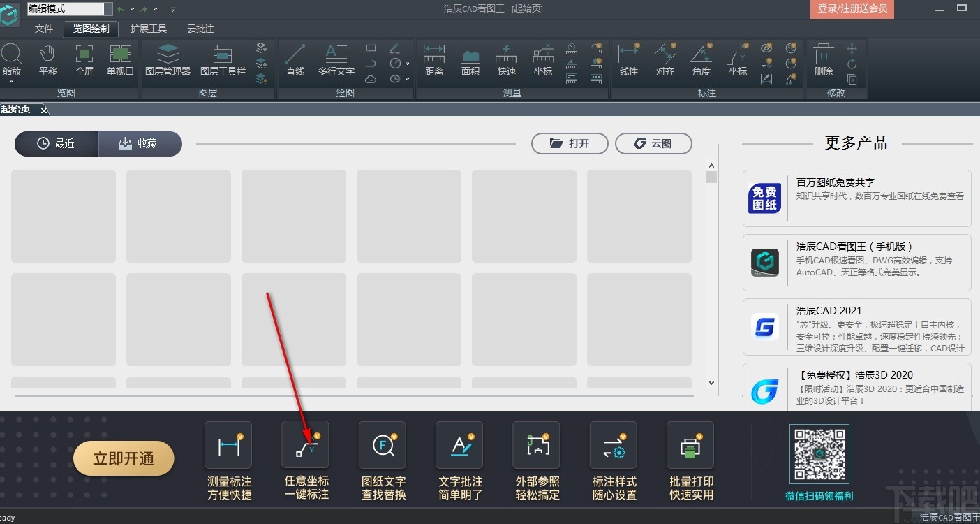This screenshot has height=524, width=980.
Task: Click the 微信扫码领福利 QR code
Action: 819,454
